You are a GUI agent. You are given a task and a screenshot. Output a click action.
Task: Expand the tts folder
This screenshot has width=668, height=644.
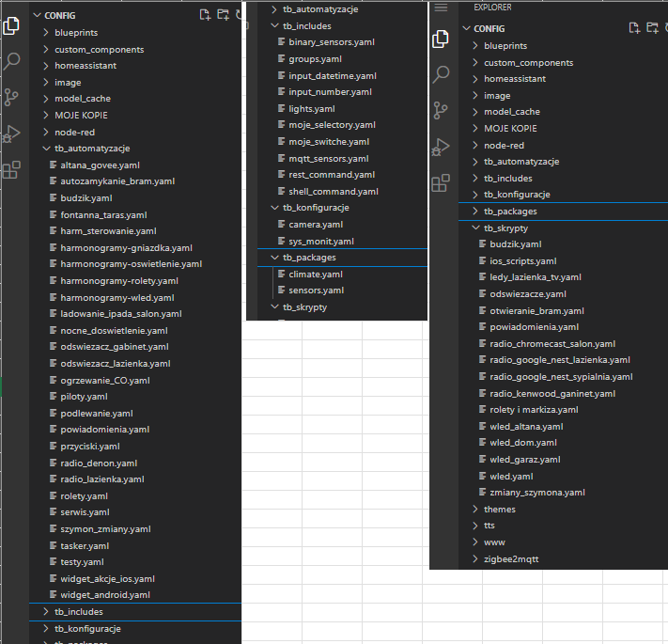[x=489, y=526]
